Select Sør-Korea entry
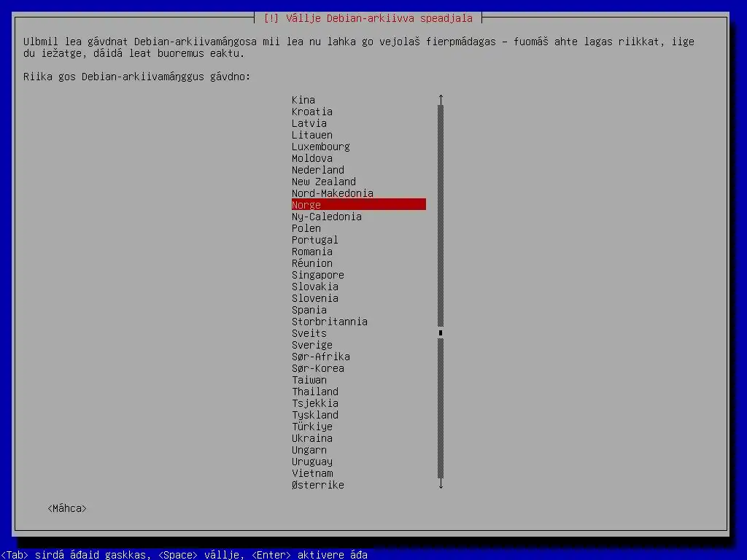 358,368
